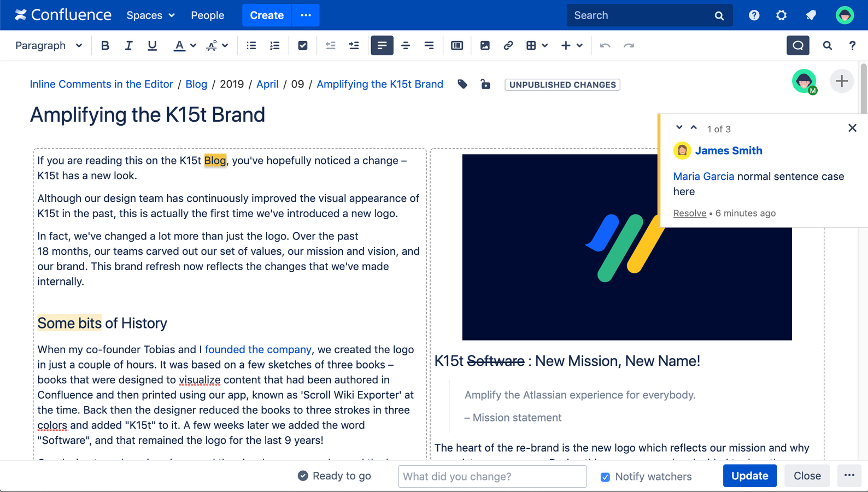This screenshot has width=868, height=492.
Task: Outdent the current paragraph
Action: tap(331, 45)
